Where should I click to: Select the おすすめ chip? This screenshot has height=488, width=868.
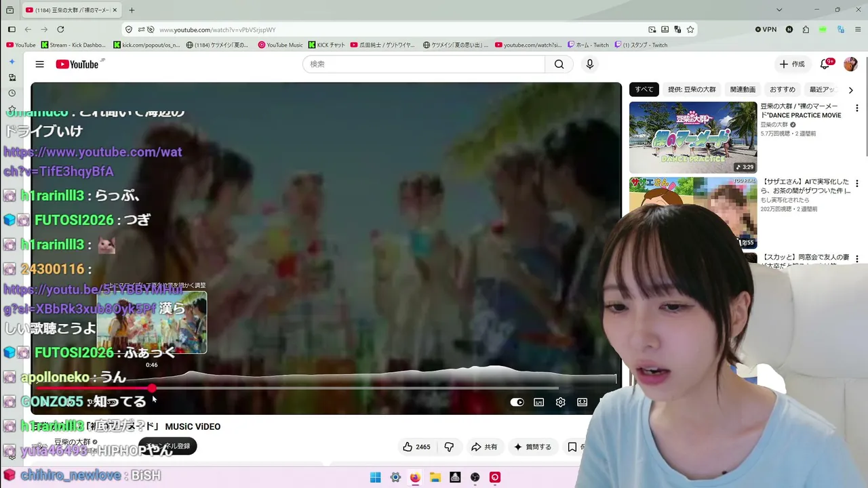tap(783, 89)
